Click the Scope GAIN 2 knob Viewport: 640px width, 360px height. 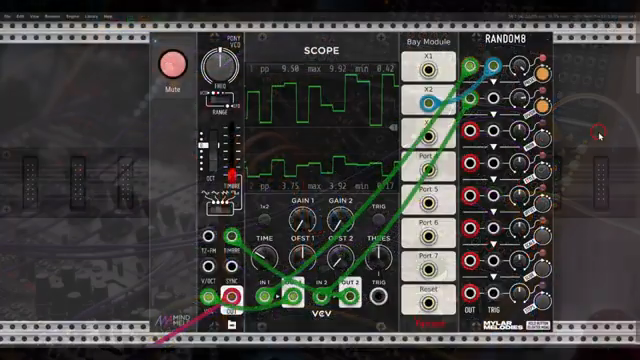pos(340,220)
